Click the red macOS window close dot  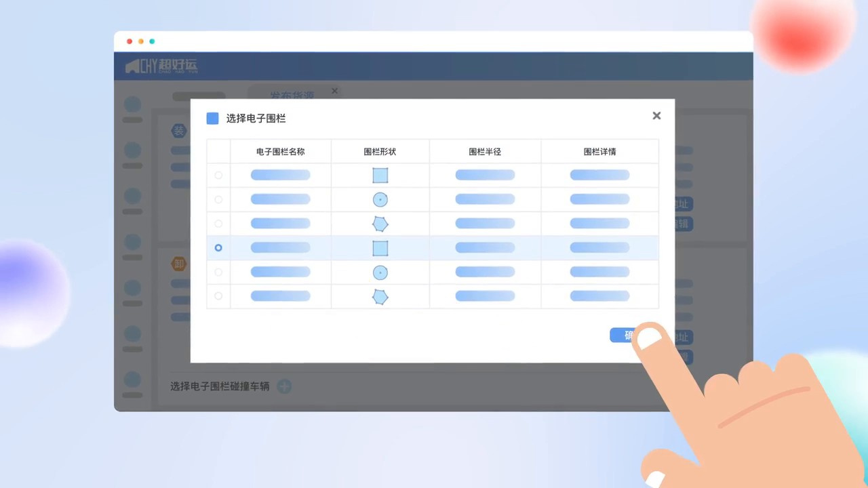pyautogui.click(x=130, y=41)
